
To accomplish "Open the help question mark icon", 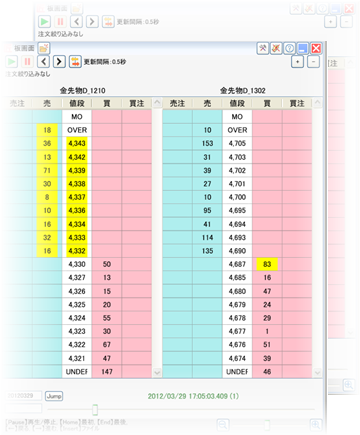I will (x=289, y=49).
